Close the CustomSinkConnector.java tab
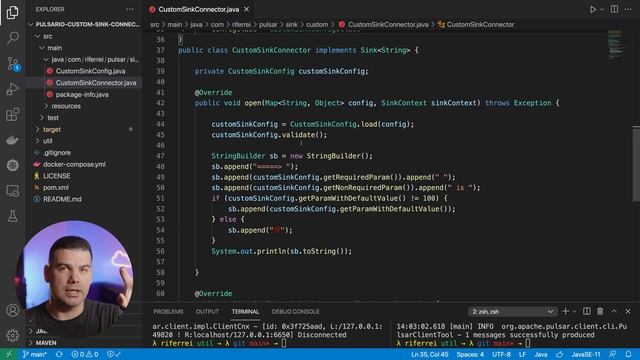 point(247,9)
